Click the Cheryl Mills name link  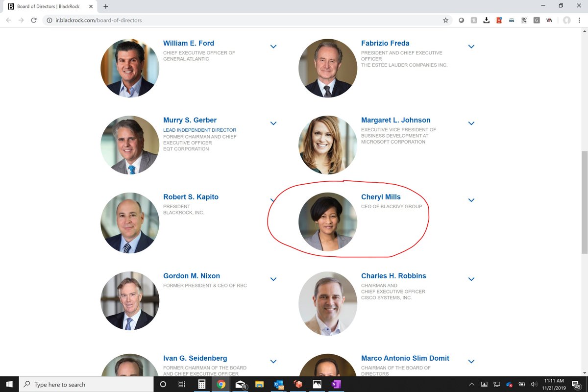(381, 197)
